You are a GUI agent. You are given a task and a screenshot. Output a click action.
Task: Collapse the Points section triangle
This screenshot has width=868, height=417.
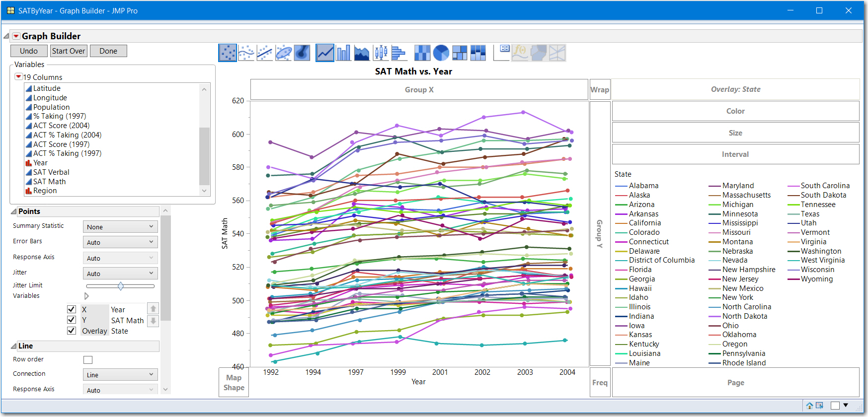[x=14, y=211]
